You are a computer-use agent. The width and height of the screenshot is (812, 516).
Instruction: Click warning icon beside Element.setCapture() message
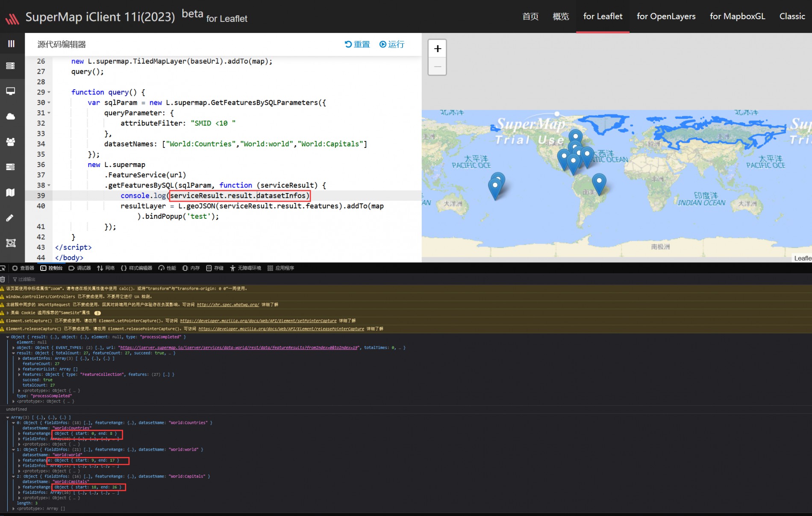coord(2,321)
